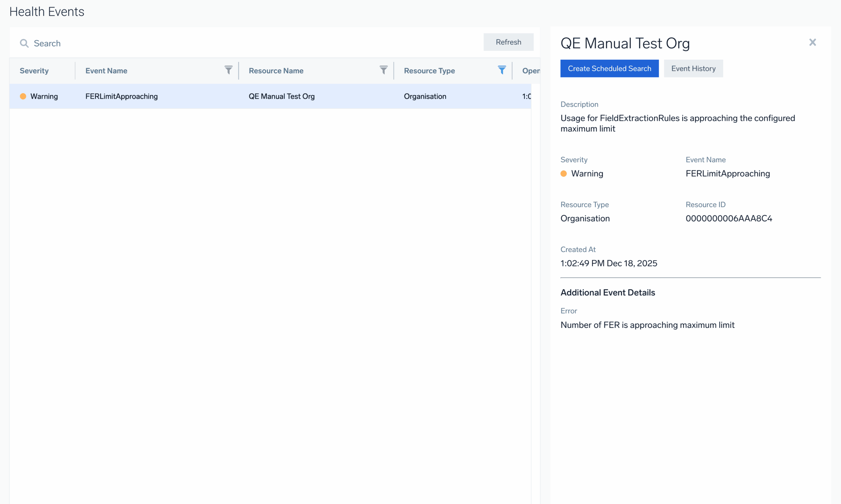Open the Resource Name column filter

click(383, 70)
